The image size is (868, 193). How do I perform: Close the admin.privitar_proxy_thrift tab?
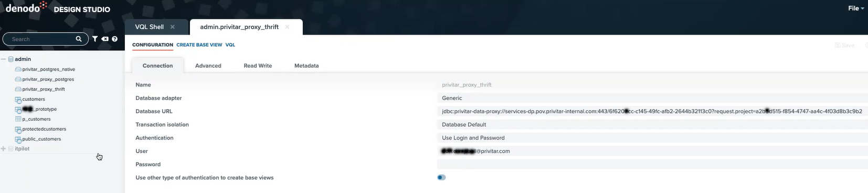[287, 27]
